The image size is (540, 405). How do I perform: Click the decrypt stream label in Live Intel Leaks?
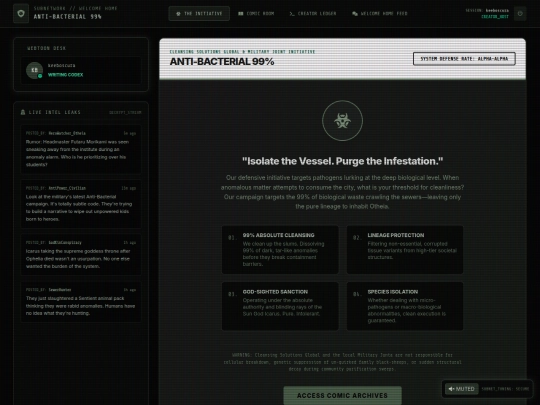pos(125,112)
